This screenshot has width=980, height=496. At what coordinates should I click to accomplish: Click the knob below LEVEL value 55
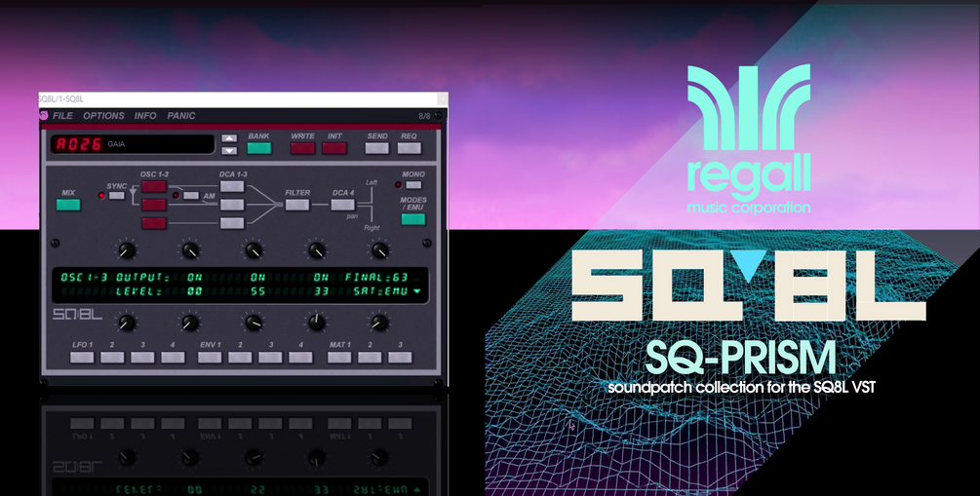pos(254,323)
